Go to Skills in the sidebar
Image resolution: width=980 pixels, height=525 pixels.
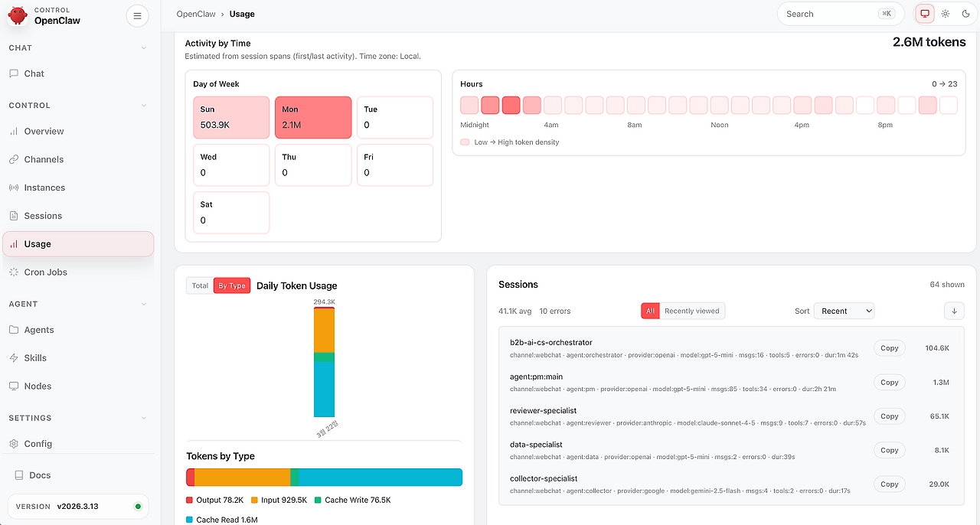click(x=78, y=358)
